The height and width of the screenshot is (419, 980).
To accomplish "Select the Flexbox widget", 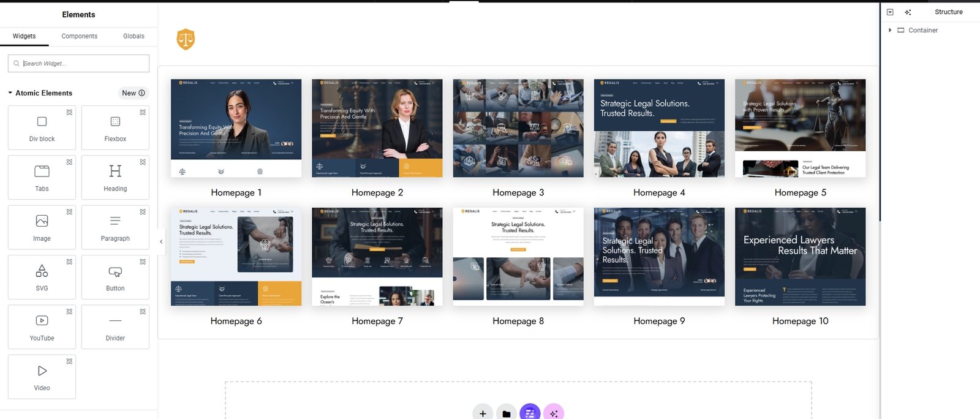I will 115,127.
